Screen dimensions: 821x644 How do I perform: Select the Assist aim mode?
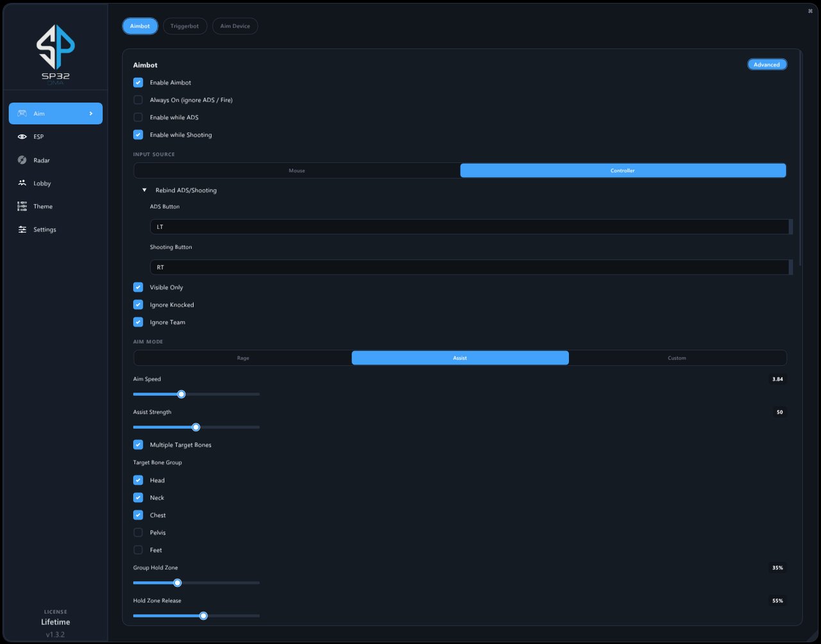(x=460, y=358)
